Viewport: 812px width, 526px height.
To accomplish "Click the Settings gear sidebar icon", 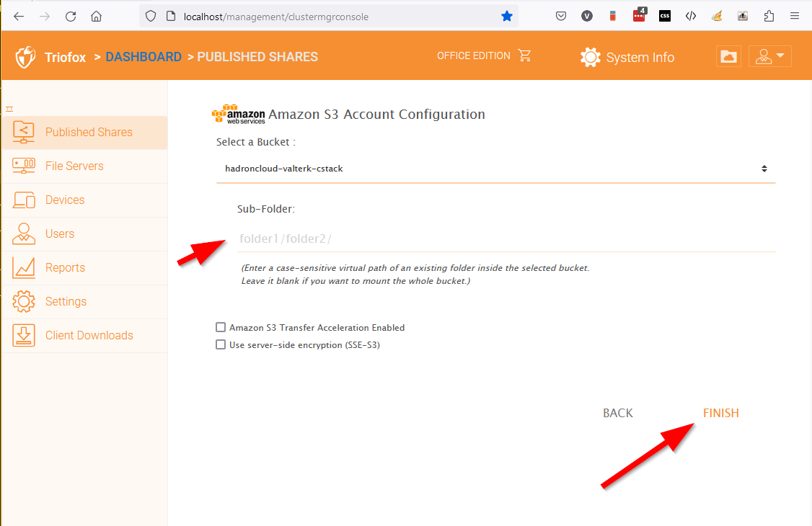I will point(23,301).
